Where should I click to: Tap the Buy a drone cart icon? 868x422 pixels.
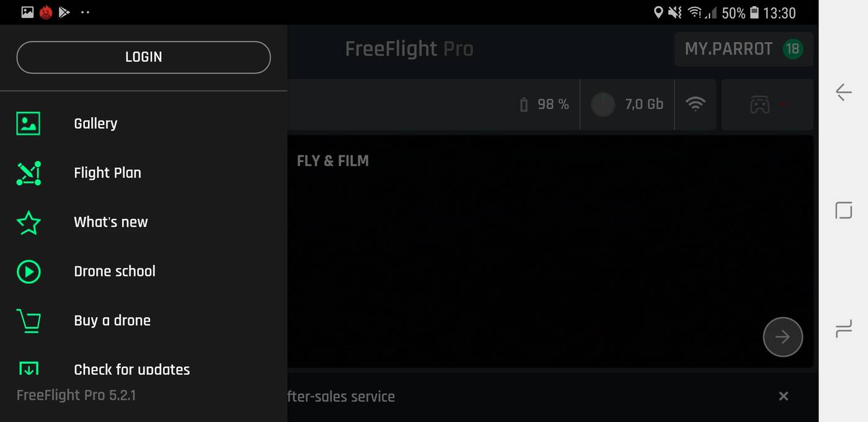[29, 321]
